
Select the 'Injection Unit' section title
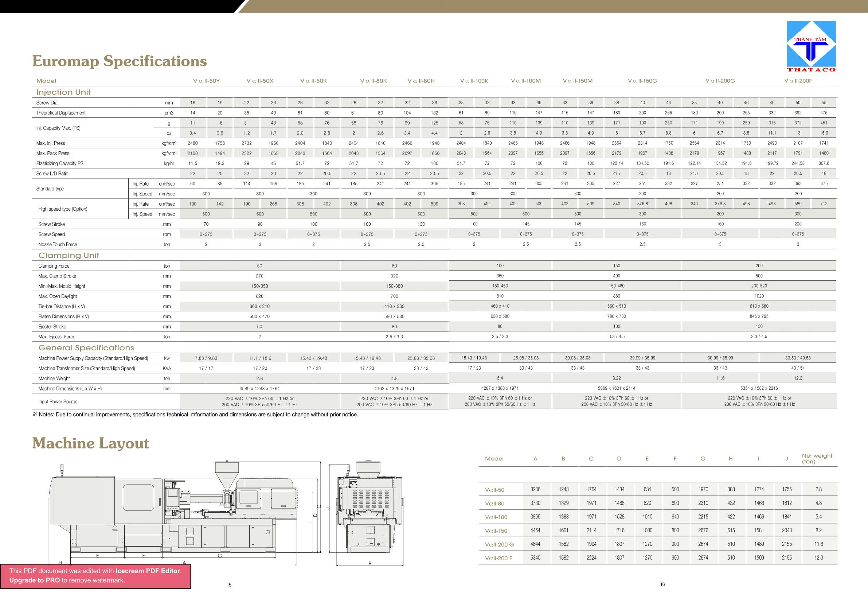63,92
